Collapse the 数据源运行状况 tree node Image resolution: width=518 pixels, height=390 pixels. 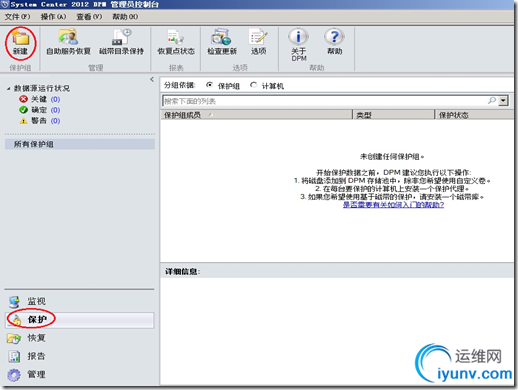(8, 89)
